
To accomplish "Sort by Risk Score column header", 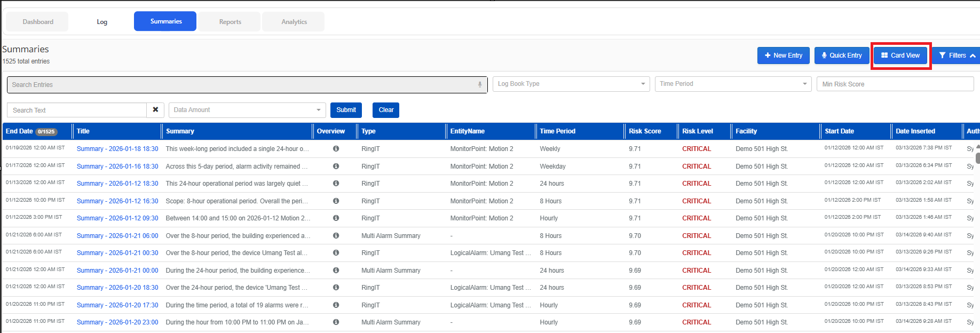I will (645, 131).
